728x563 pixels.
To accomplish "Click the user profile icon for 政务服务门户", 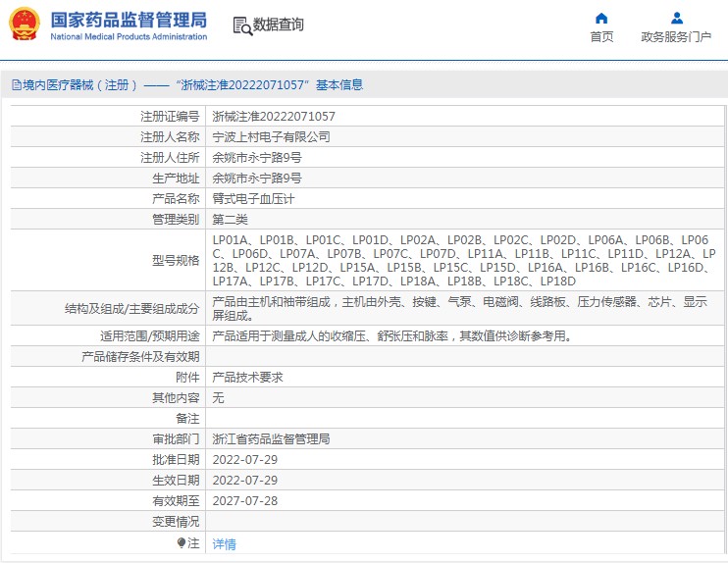I will [x=676, y=18].
